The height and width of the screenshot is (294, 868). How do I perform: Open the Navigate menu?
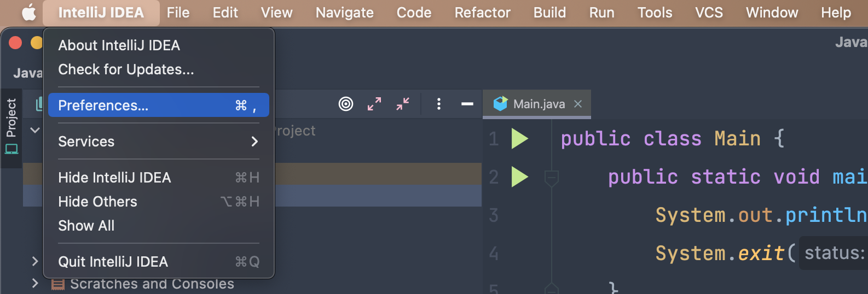tap(345, 13)
